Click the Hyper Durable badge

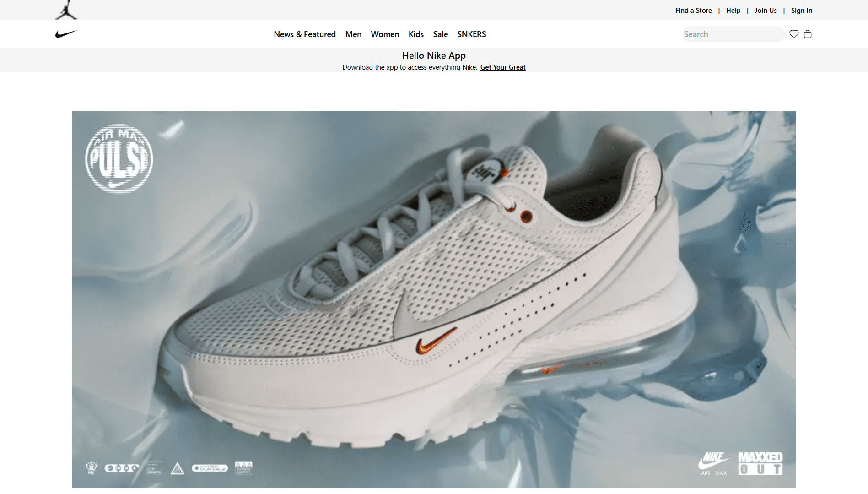coord(210,468)
